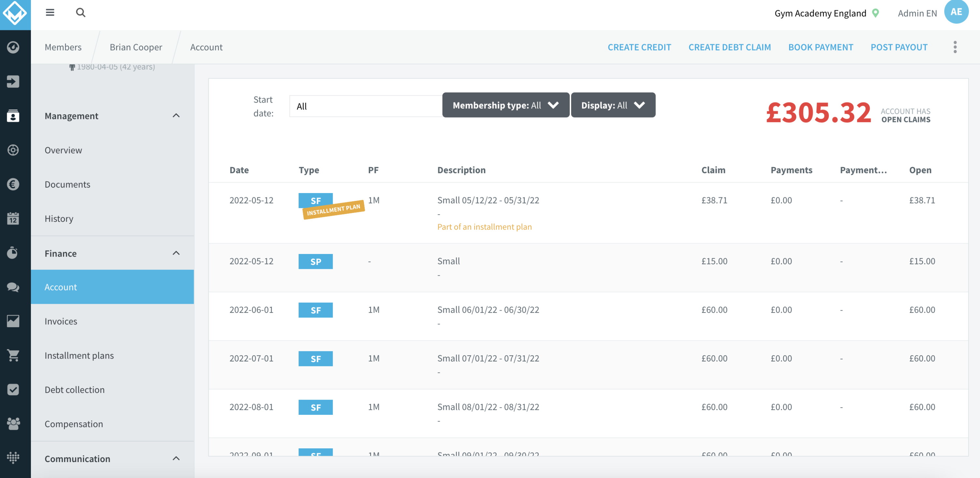Collapse the Management section

176,116
